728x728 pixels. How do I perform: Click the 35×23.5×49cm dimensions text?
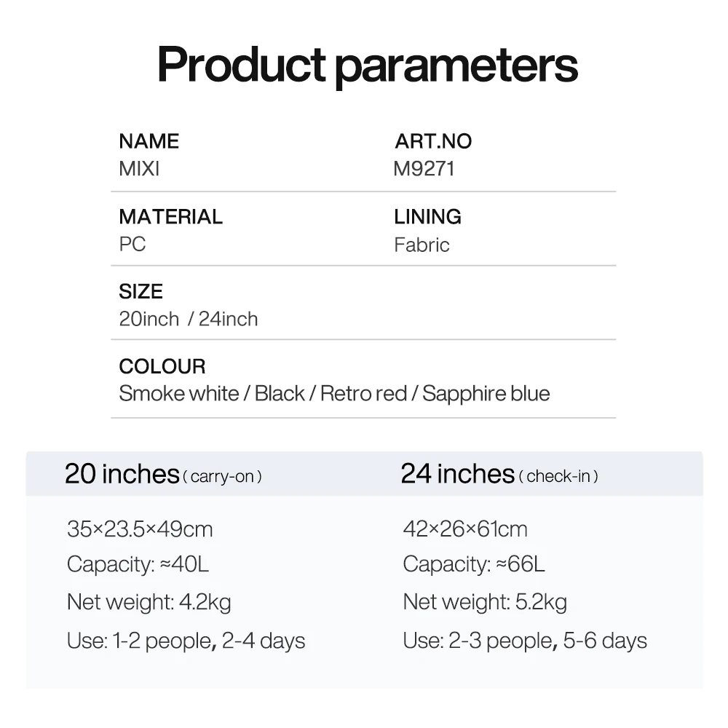click(140, 529)
